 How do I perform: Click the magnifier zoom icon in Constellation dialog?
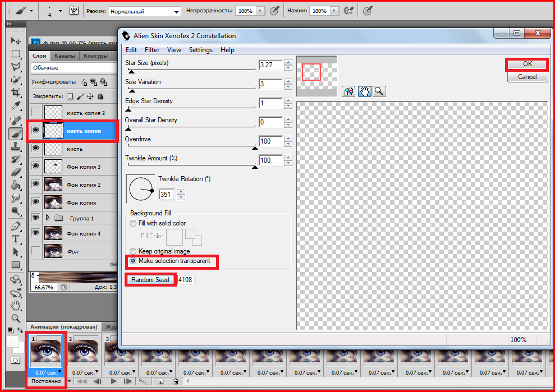point(379,91)
